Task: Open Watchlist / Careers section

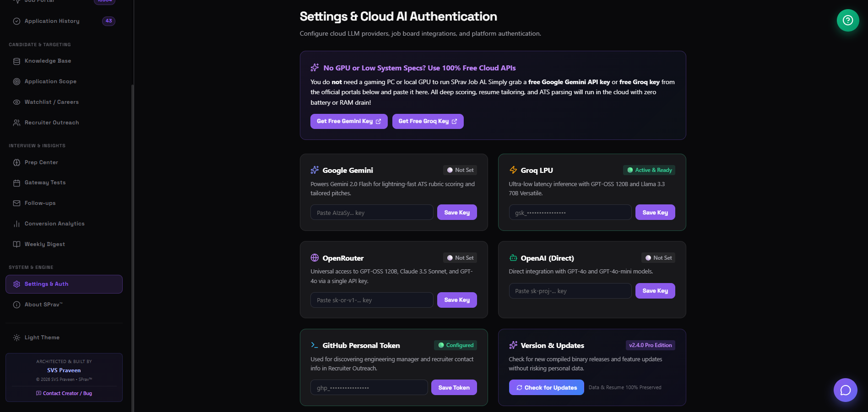Action: (x=64, y=102)
